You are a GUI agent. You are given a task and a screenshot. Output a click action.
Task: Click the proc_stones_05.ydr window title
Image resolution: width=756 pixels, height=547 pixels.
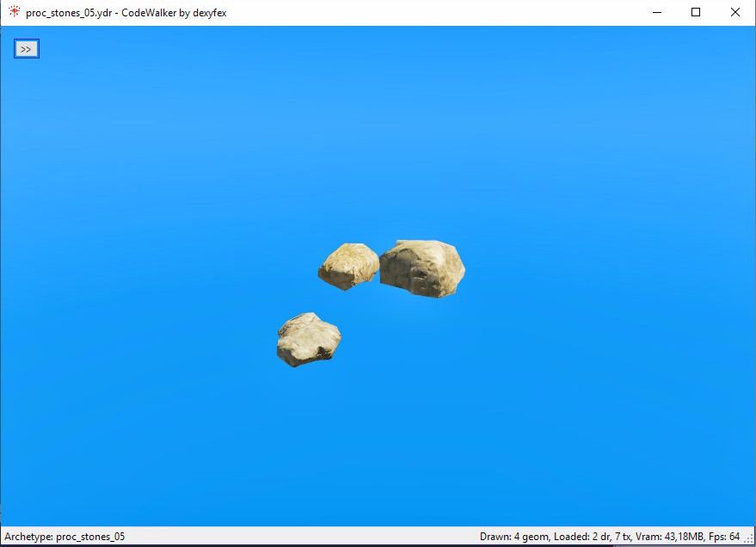[126, 13]
